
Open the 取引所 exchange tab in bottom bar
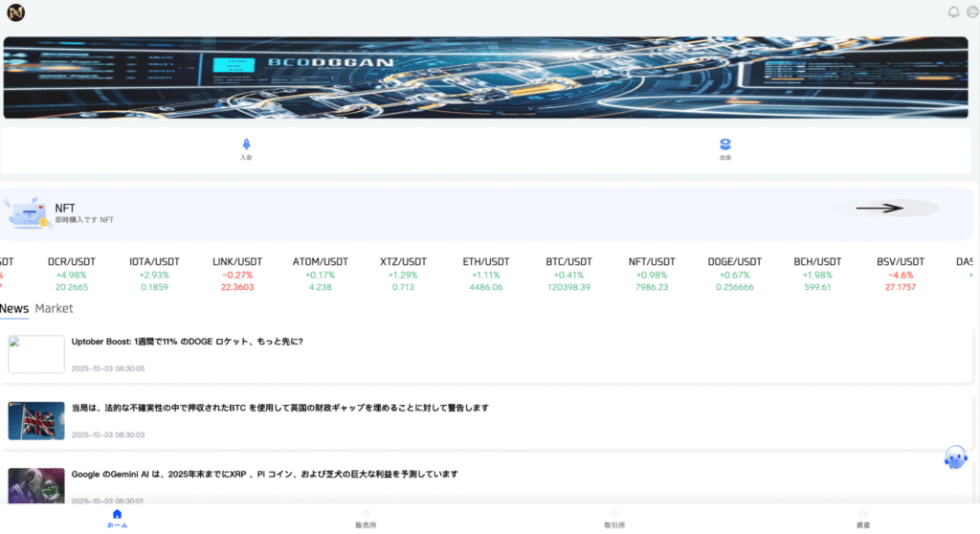(x=614, y=518)
